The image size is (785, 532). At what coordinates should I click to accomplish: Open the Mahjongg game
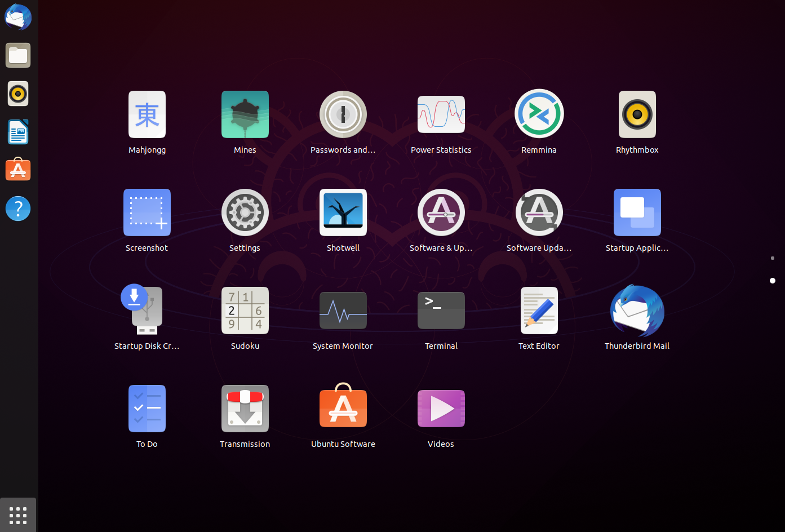[147, 114]
